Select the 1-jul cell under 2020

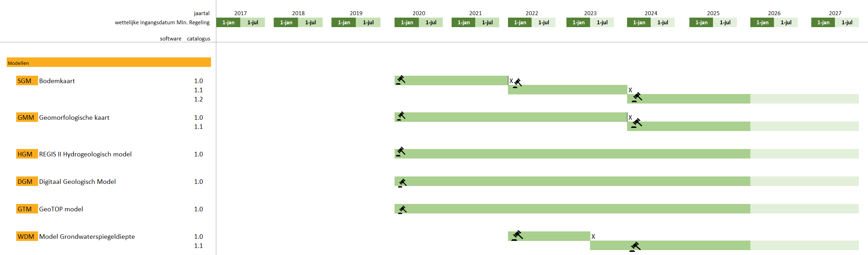(x=431, y=23)
